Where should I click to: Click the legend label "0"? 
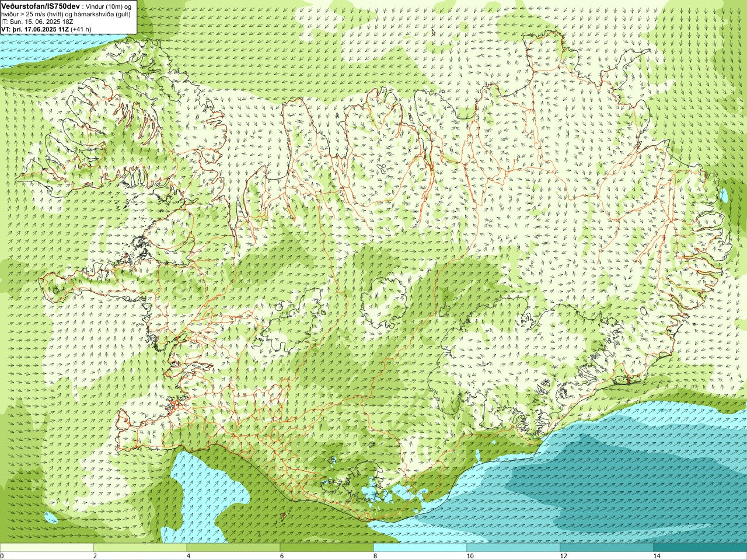2,556
